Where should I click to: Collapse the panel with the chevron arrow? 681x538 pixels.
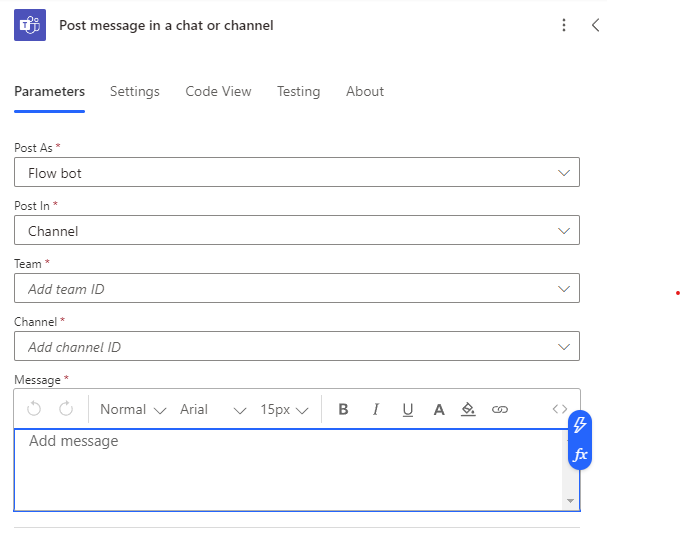point(596,25)
